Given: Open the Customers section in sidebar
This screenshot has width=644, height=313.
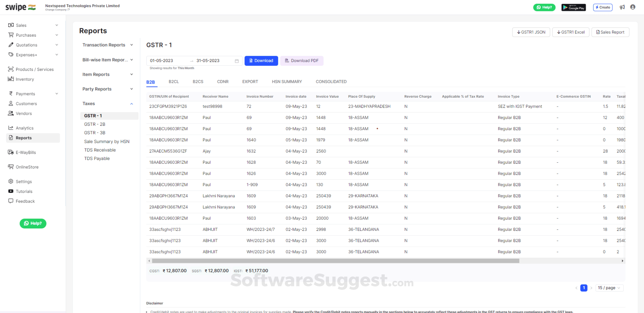Looking at the screenshot, I should [x=26, y=103].
